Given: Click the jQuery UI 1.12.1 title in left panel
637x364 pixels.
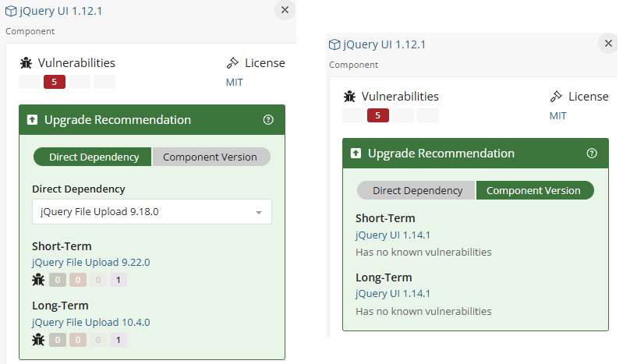Looking at the screenshot, I should tap(61, 11).
